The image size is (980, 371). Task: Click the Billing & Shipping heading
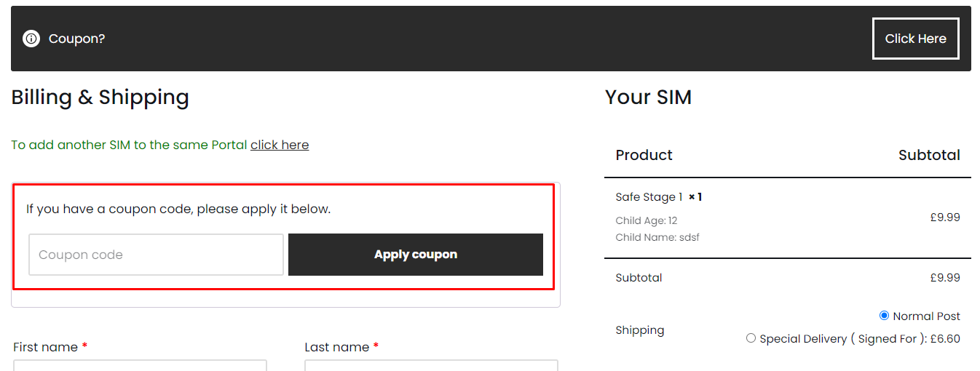click(100, 97)
